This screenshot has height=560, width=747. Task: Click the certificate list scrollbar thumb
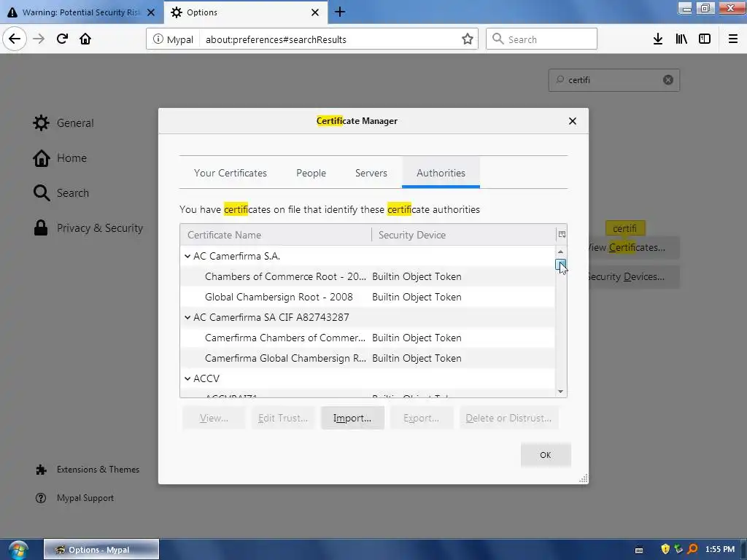561,264
